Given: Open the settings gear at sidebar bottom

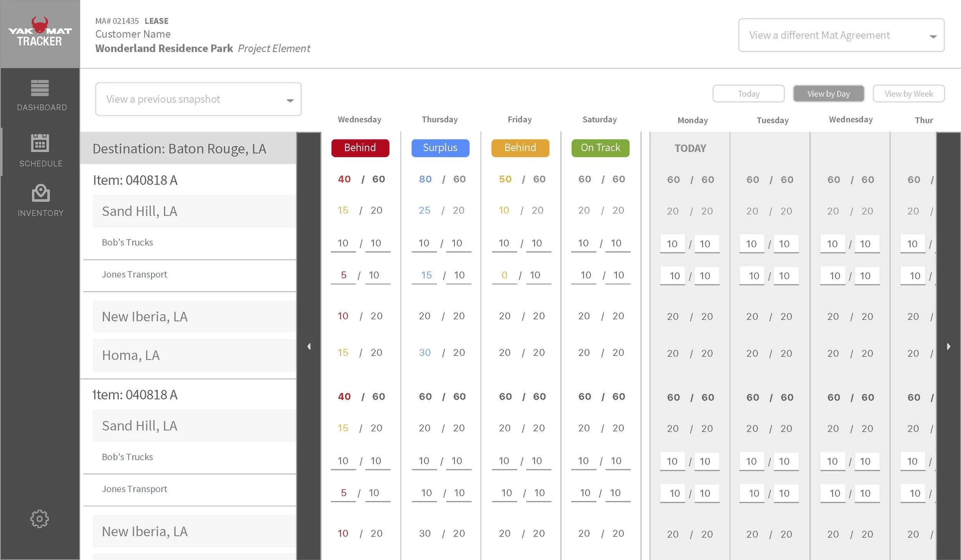Looking at the screenshot, I should pyautogui.click(x=40, y=519).
